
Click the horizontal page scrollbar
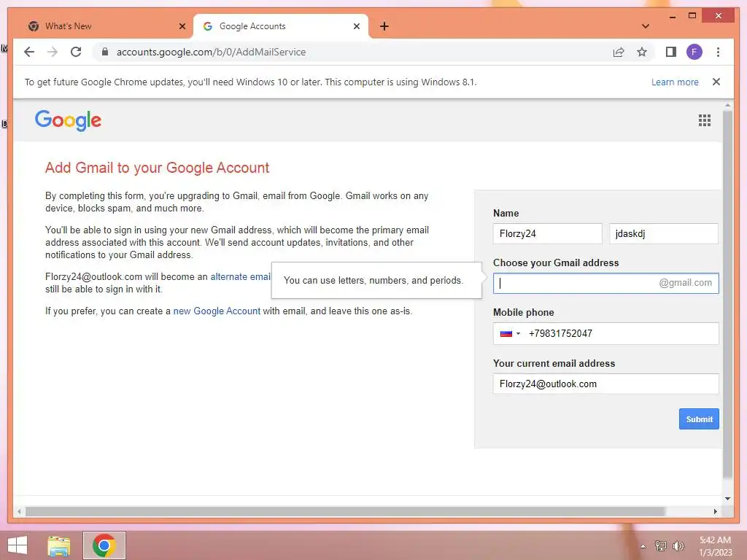tap(345, 511)
